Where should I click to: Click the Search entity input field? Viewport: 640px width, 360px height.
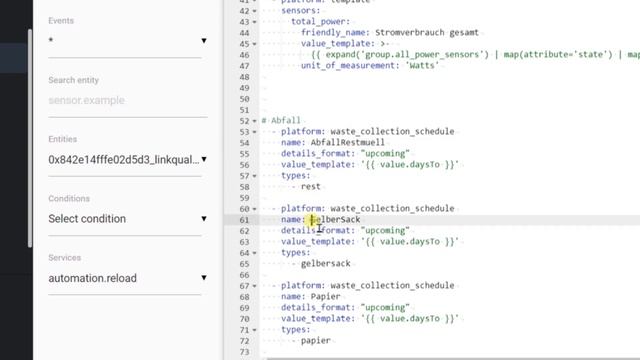(x=127, y=100)
